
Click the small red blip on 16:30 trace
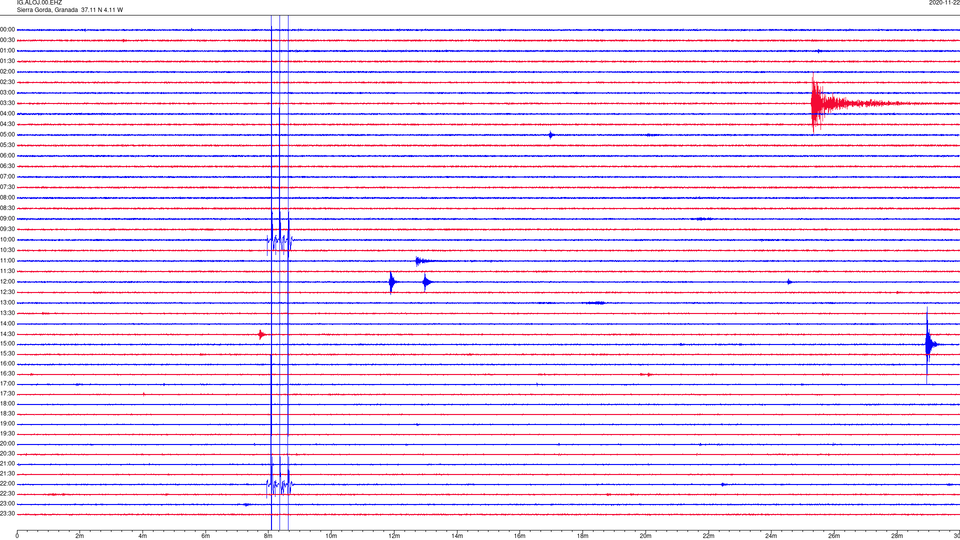point(647,374)
